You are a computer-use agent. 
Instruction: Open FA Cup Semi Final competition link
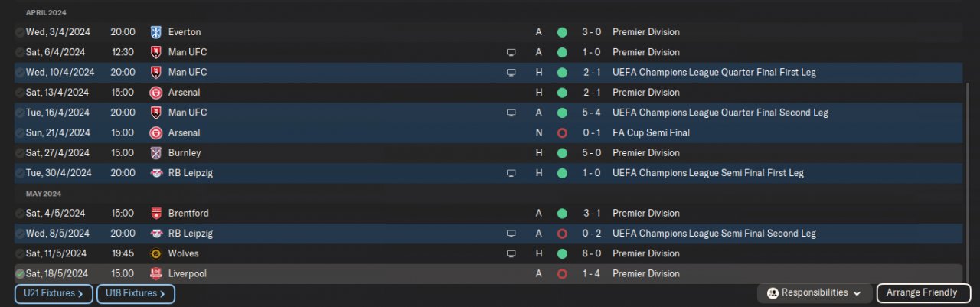click(651, 132)
